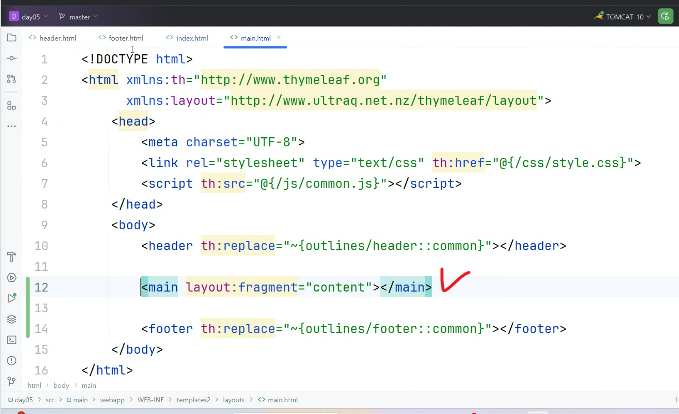The image size is (679, 414).
Task: Click the main breadcrumb under the editor
Action: (x=89, y=385)
